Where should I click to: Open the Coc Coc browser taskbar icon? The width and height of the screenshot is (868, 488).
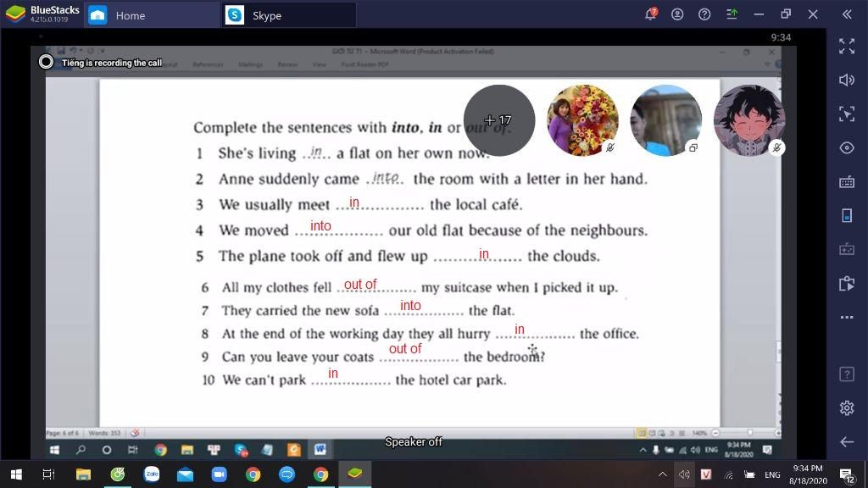[117, 474]
